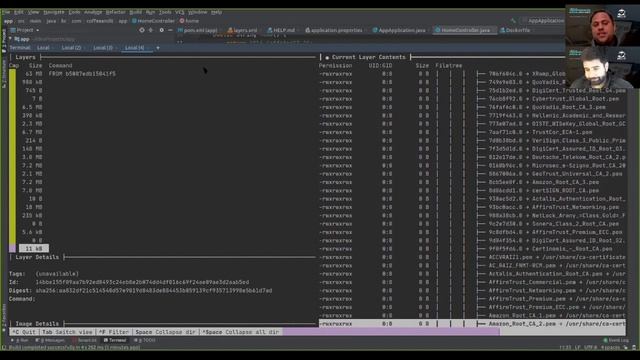The width and height of the screenshot is (640, 360).
Task: Open the Tools menu
Action: pyautogui.click(x=165, y=12)
